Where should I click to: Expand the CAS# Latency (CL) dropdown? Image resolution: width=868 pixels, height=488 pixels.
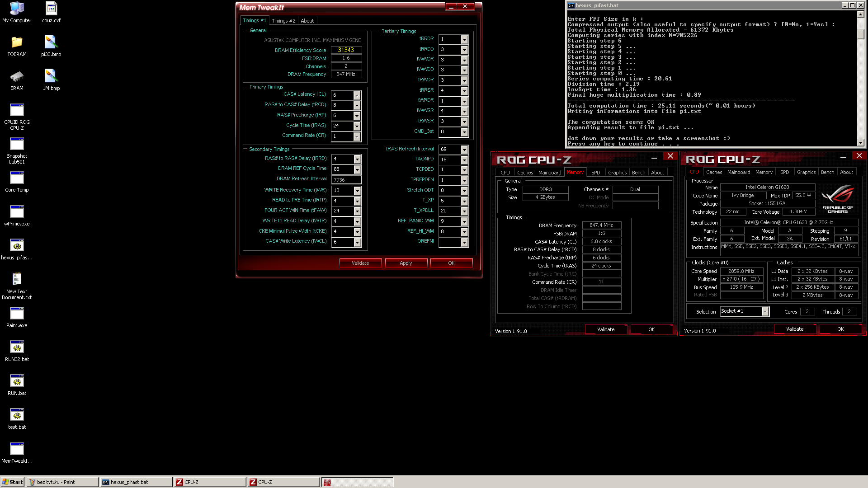tap(357, 95)
